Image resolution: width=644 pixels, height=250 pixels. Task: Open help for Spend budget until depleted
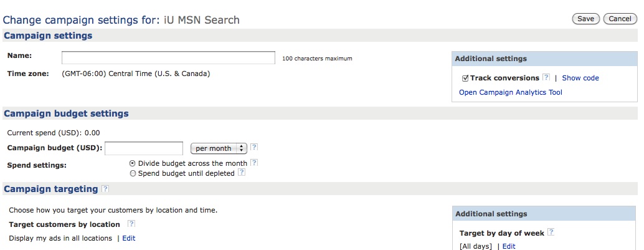click(x=242, y=173)
